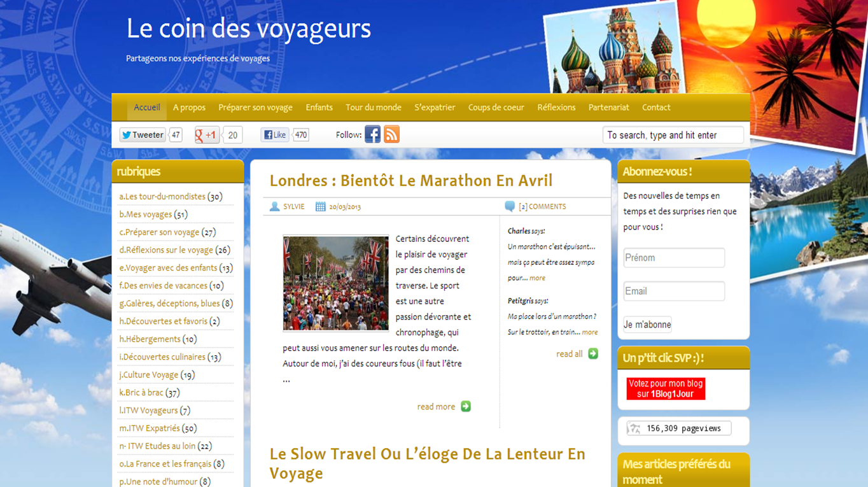Click the Email input field
The width and height of the screenshot is (868, 487).
(674, 291)
